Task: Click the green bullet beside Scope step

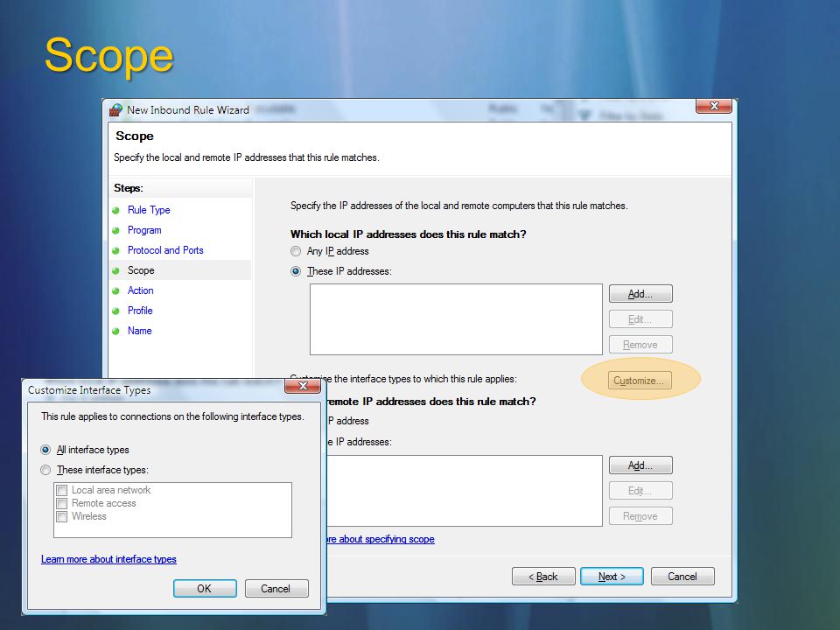Action: coord(115,271)
